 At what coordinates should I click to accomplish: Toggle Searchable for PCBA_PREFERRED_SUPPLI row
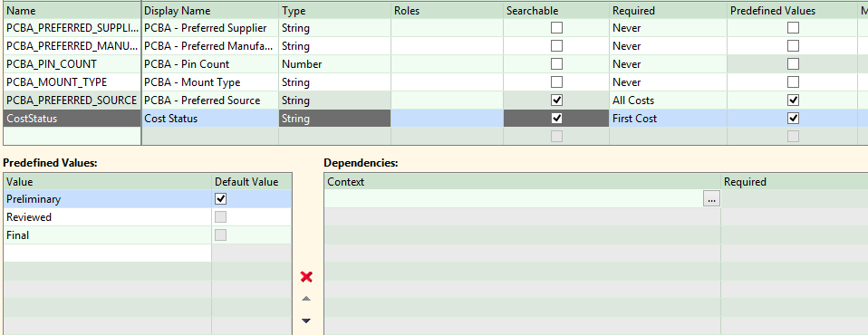point(557,28)
